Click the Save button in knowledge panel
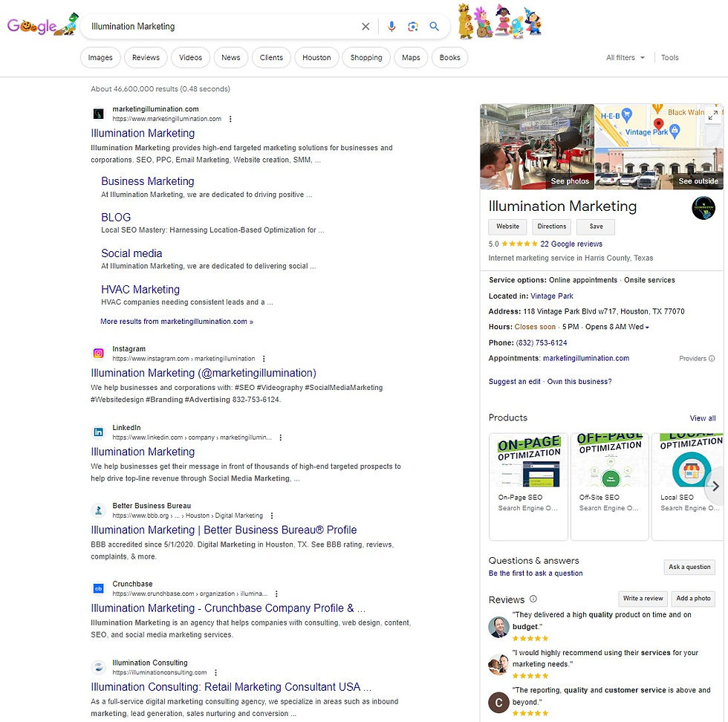The image size is (728, 722). pos(596,227)
